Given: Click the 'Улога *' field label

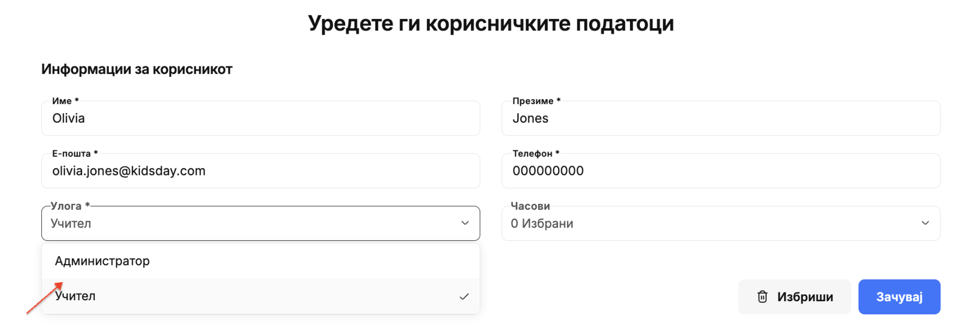Looking at the screenshot, I should (70, 206).
